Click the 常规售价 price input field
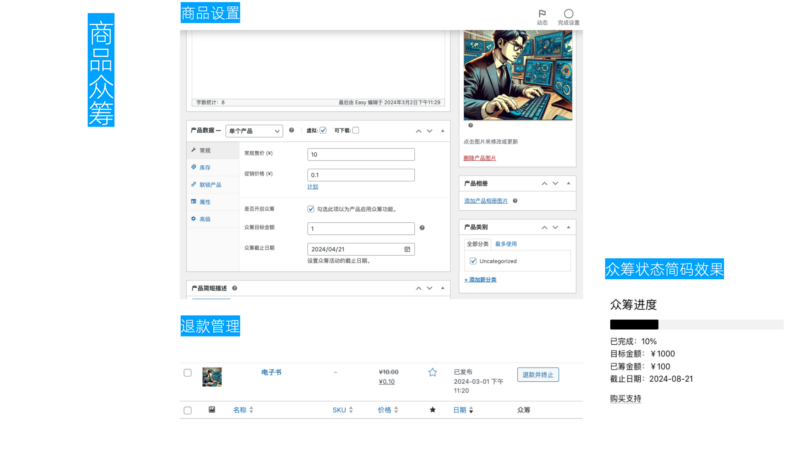This screenshot has height=451, width=800. [x=361, y=155]
